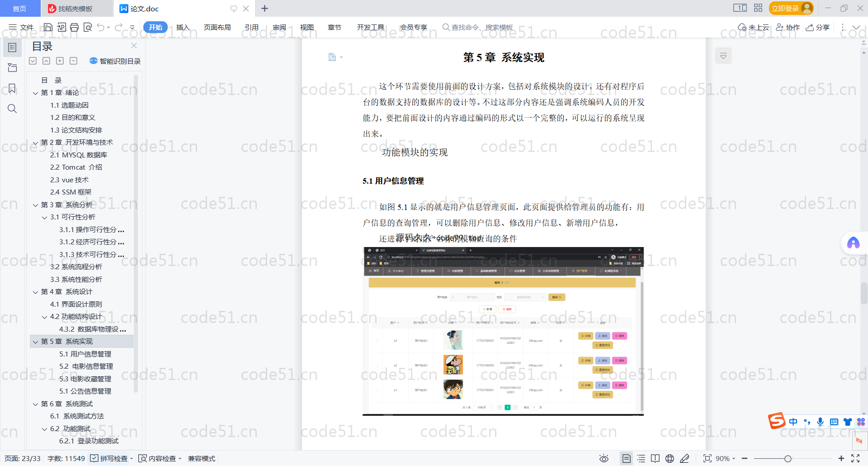
Task: Collapse the 第 2 章 开发环境与技术 node
Action: pyautogui.click(x=35, y=143)
